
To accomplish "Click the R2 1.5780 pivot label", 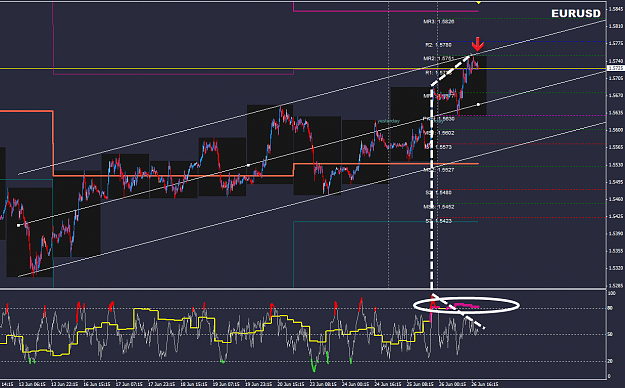I will tap(438, 45).
